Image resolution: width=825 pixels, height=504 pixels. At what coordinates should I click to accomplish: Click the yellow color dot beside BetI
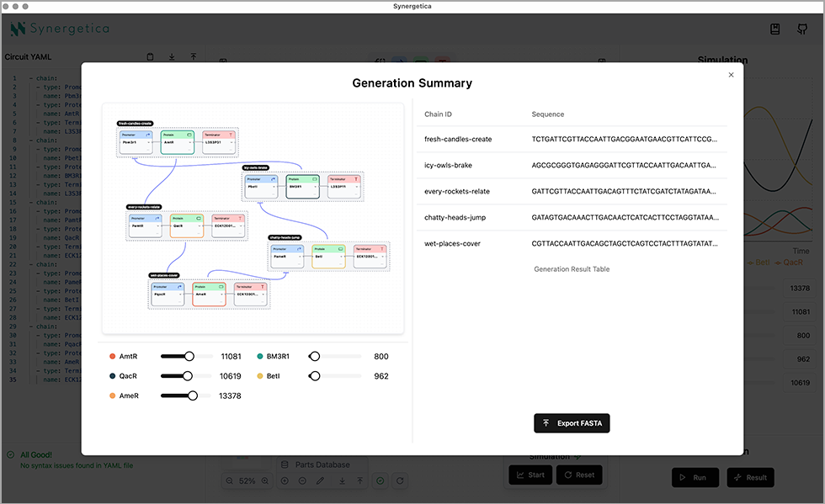pos(259,376)
